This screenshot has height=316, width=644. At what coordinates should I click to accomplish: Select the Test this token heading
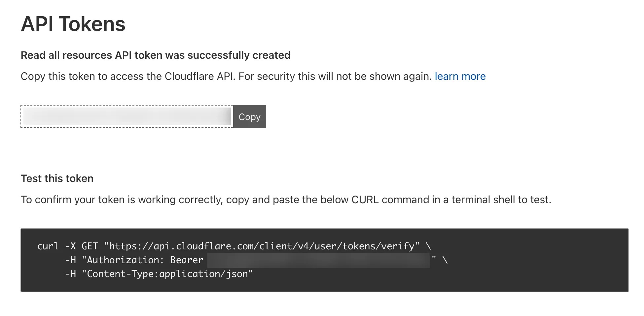tap(57, 178)
